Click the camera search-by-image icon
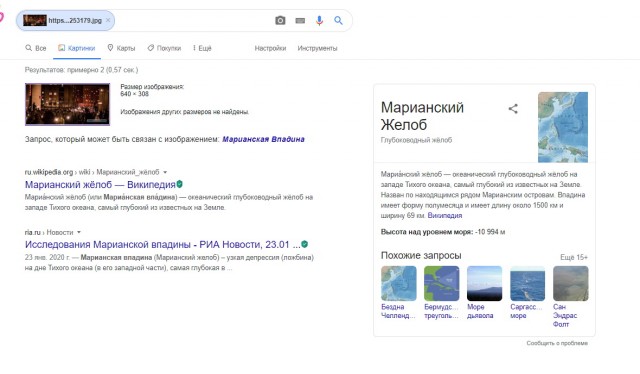 coord(280,20)
